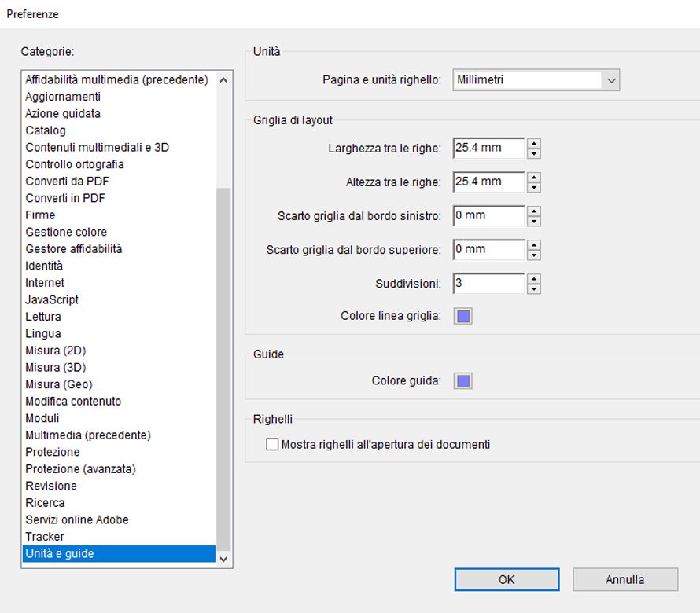
Task: Increase Scarto griglia dal bordo superiore value
Action: (x=534, y=244)
